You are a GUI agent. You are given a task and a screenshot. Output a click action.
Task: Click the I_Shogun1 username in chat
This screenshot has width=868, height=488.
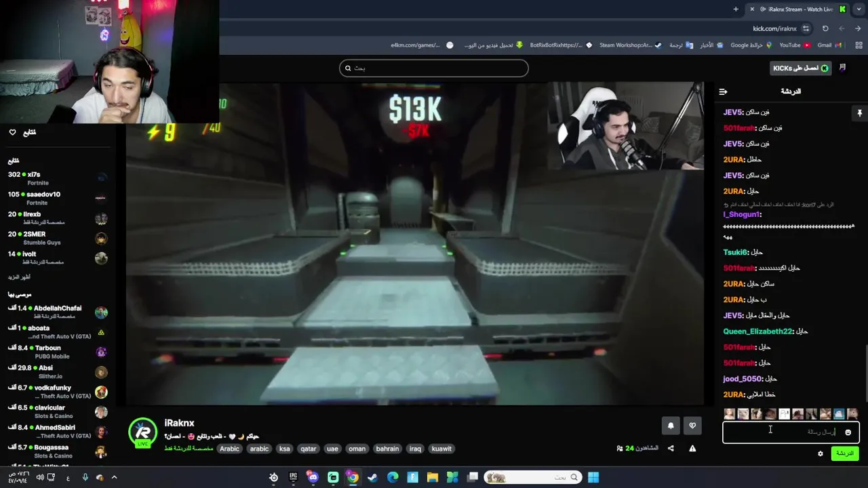(x=742, y=214)
